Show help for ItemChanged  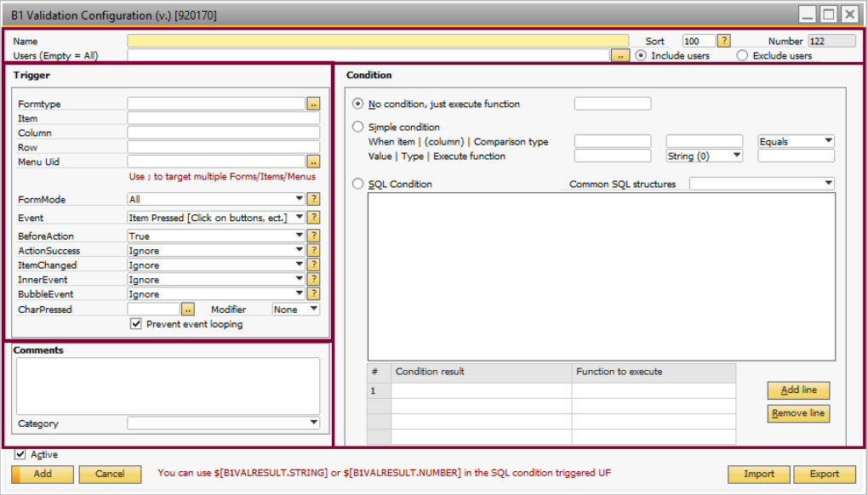pos(313,265)
